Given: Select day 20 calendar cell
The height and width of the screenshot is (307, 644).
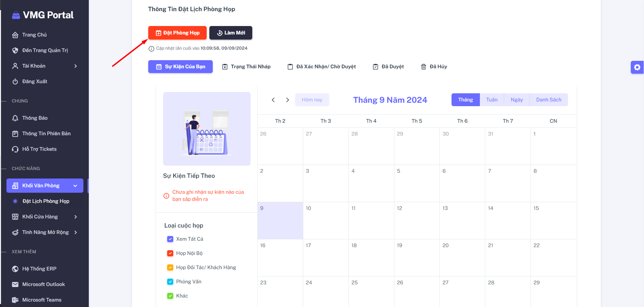Looking at the screenshot, I should point(462,258).
